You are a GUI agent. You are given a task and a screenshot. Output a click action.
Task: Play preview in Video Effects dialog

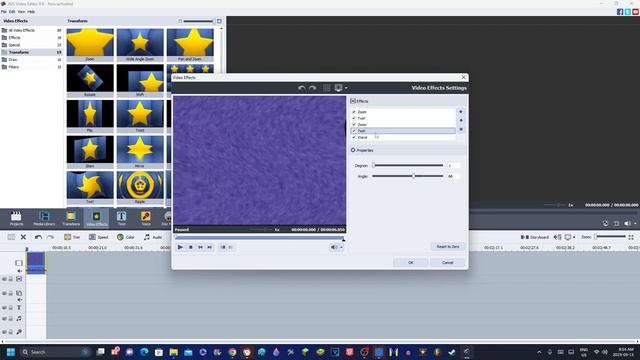[180, 247]
